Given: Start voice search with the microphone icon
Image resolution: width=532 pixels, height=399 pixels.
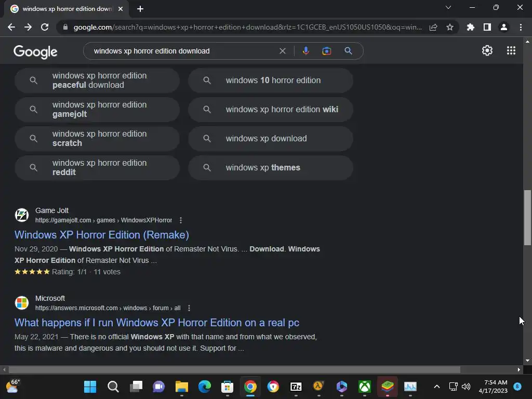Looking at the screenshot, I should [x=305, y=51].
